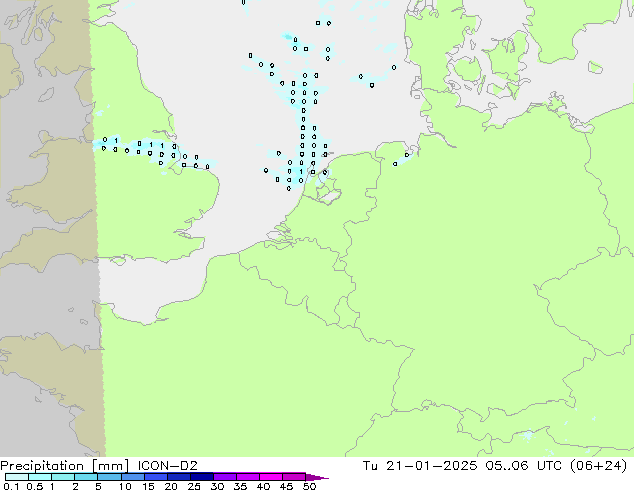Click the 'Precipitation [mm]' label
The image size is (634, 490).
[x=65, y=466]
